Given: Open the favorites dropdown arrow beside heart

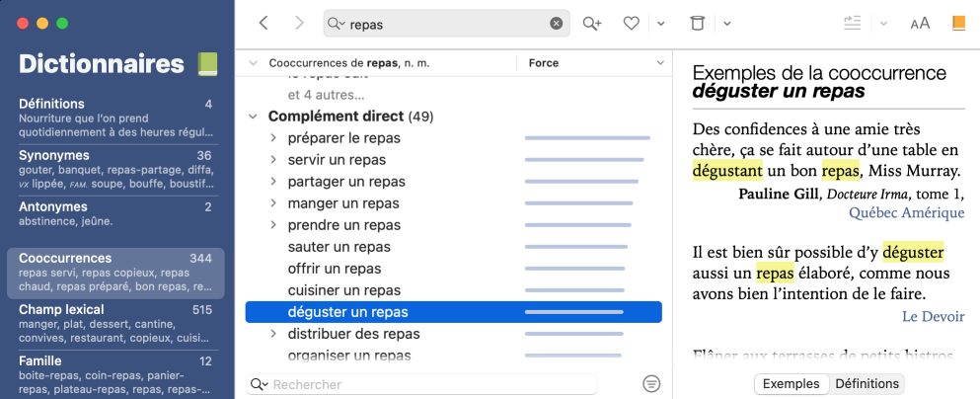Looking at the screenshot, I should pos(660,24).
